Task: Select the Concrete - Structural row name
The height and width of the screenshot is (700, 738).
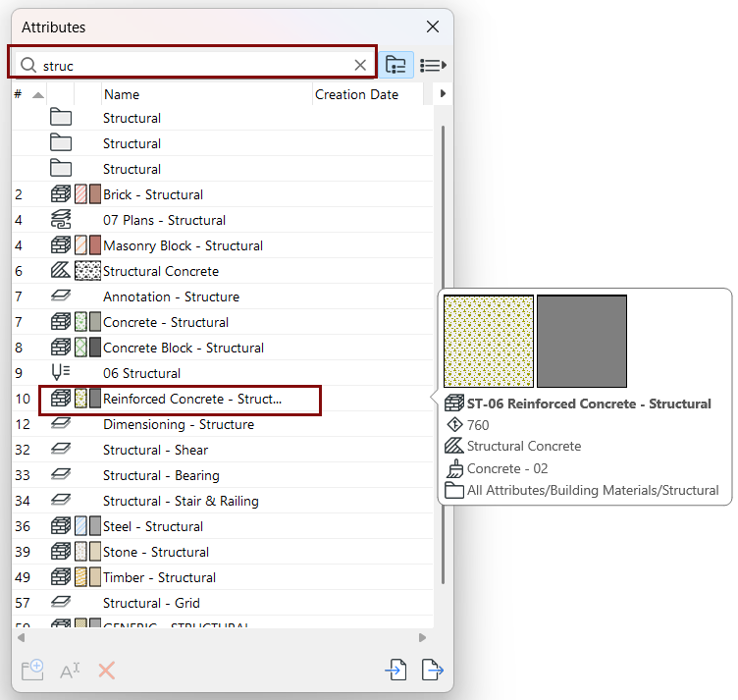Action: point(166,322)
